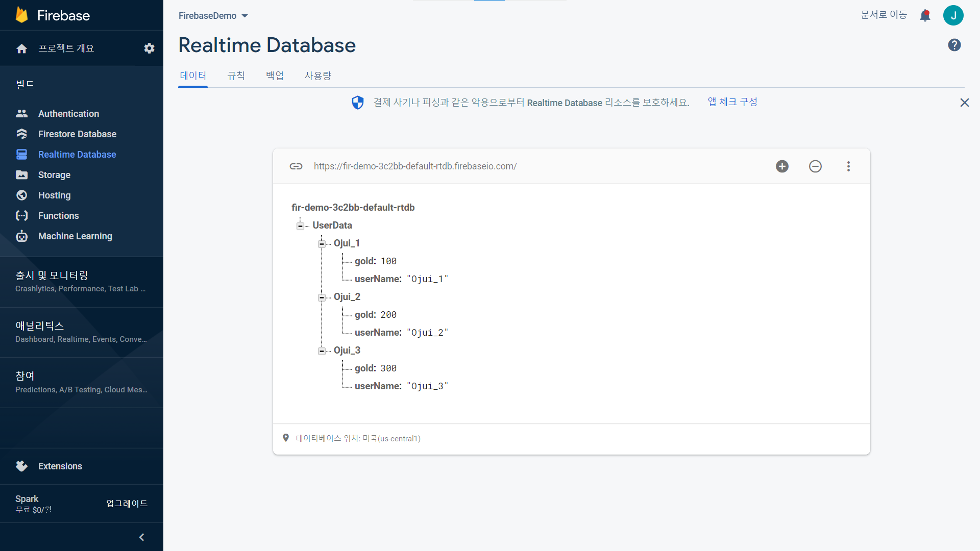Switch to the 규칙 tab
The image size is (980, 551).
(236, 76)
